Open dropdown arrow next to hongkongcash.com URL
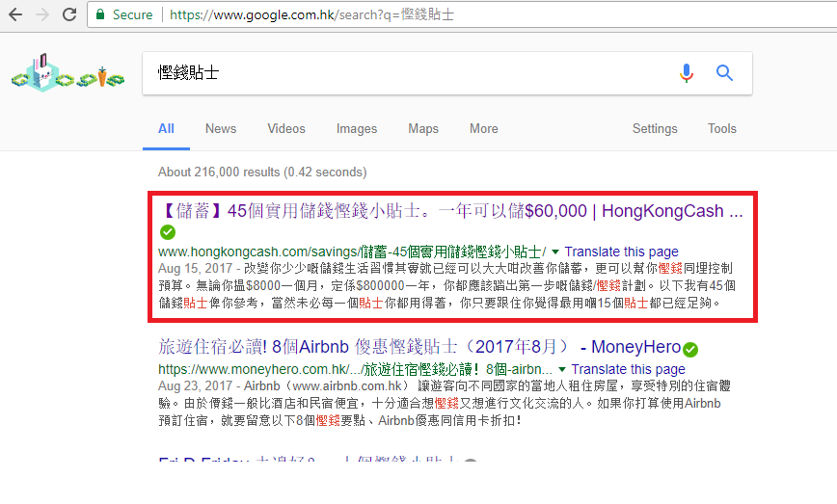This screenshot has height=504, width=837. point(555,252)
